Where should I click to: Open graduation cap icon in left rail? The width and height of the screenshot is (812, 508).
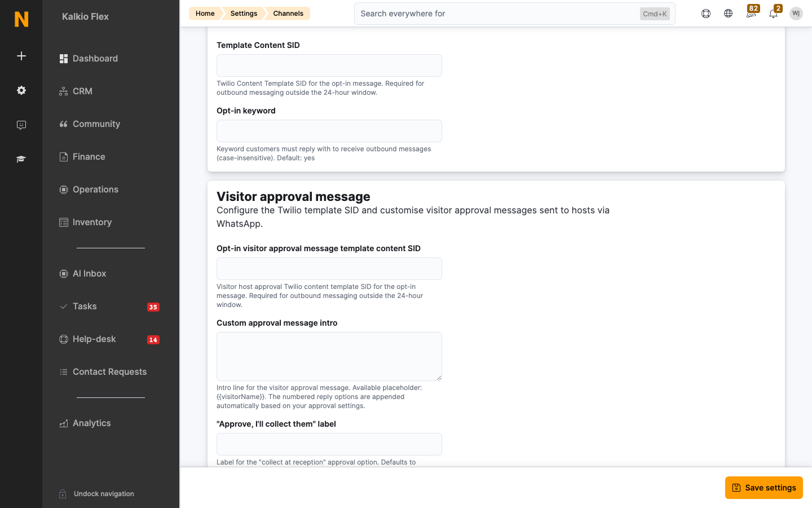21,159
